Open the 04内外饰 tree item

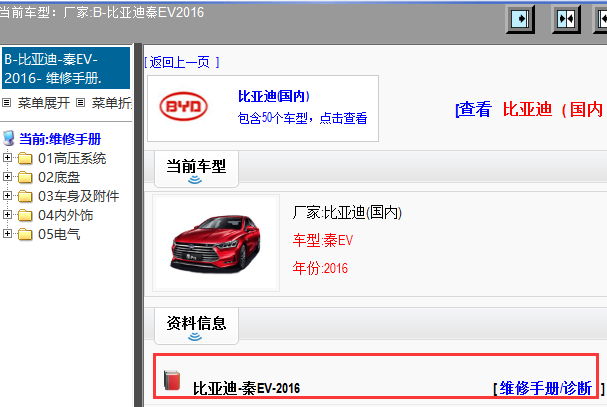click(x=65, y=215)
